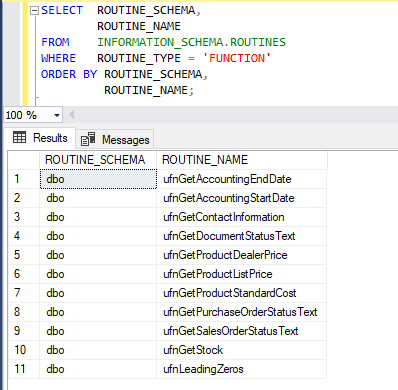Image resolution: width=398 pixels, height=390 pixels.
Task: Click the ufnGetStock cell
Action: pos(241,350)
